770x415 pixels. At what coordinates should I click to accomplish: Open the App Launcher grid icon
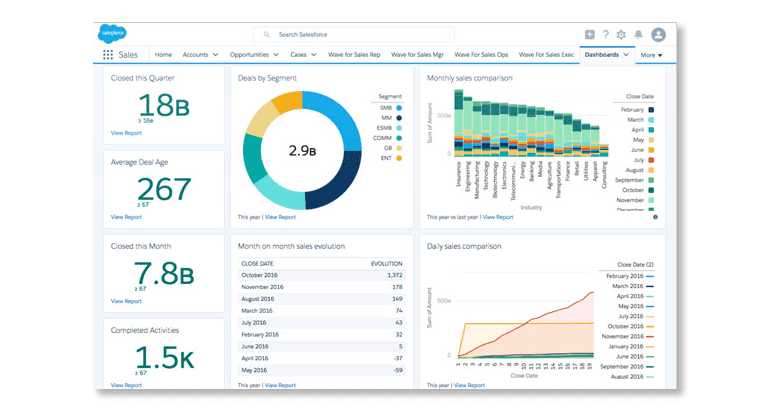point(108,55)
